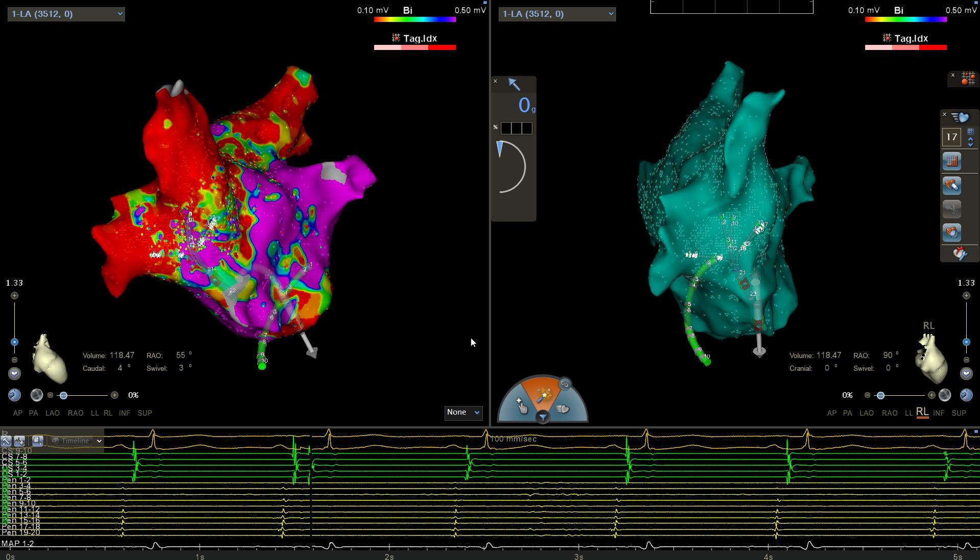Click the eraser tool in right toolbar
Screen dimensions: 980x560
(x=951, y=186)
